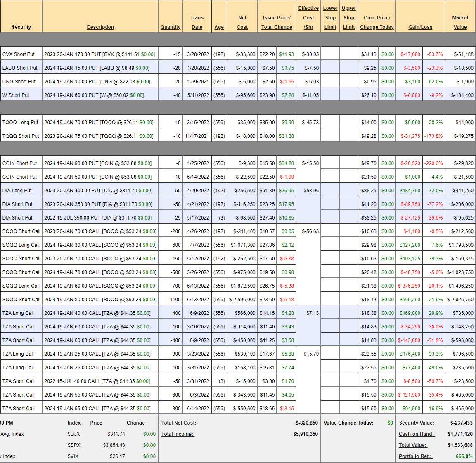Open the Security Value link

pyautogui.click(x=417, y=423)
